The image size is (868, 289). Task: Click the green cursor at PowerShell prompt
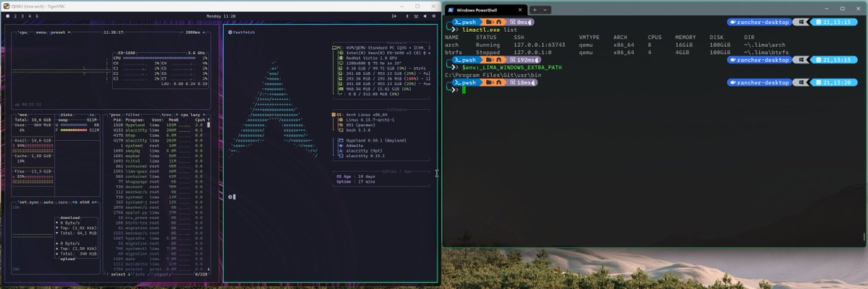(x=464, y=89)
